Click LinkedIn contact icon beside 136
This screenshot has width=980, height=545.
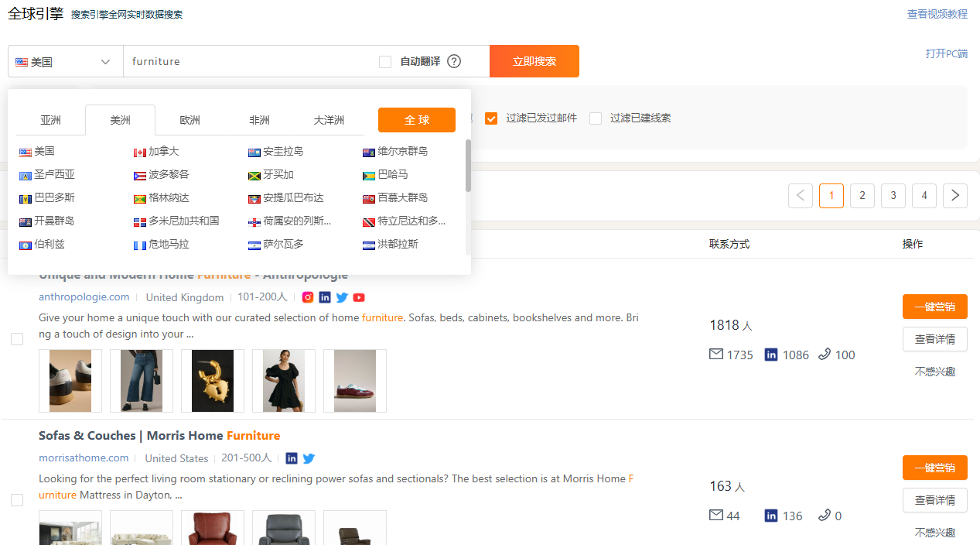[771, 516]
